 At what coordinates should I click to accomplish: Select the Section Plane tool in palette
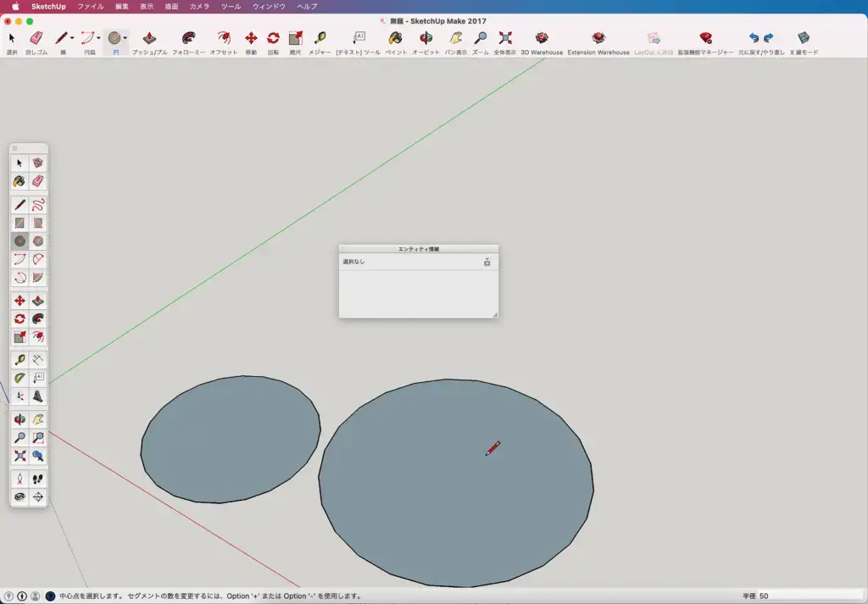(37, 496)
